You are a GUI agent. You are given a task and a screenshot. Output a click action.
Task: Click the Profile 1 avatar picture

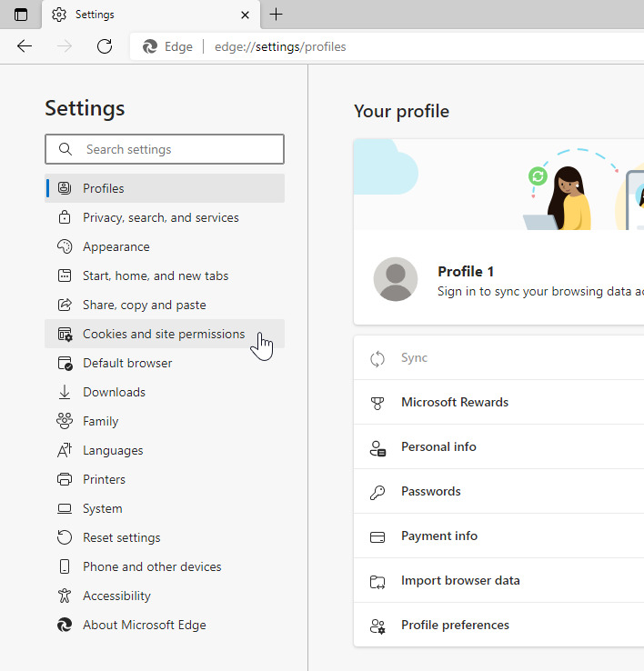click(x=395, y=279)
